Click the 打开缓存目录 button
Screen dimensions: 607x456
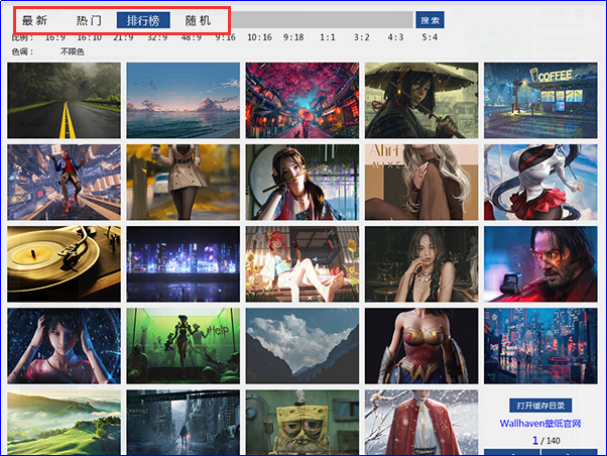(x=540, y=405)
